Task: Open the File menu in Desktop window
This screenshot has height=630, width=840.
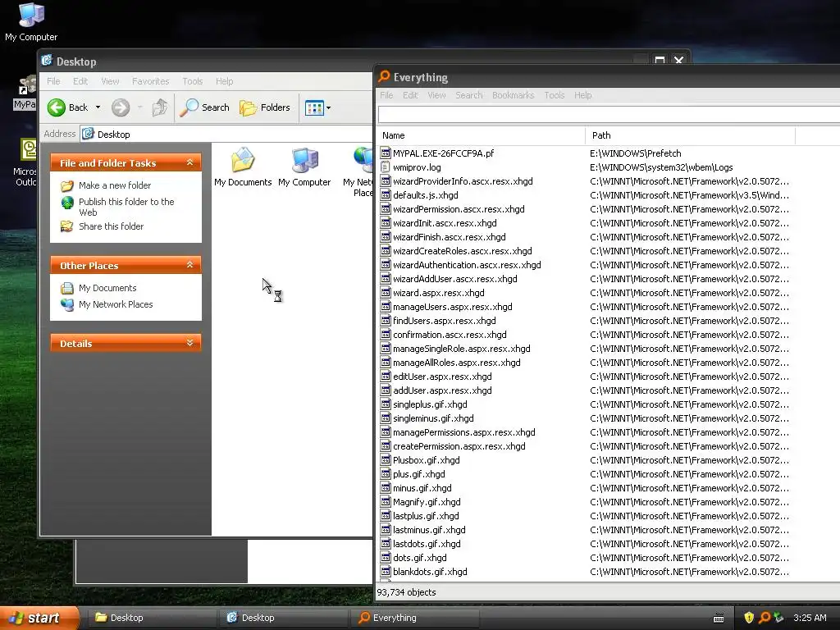Action: [x=53, y=81]
